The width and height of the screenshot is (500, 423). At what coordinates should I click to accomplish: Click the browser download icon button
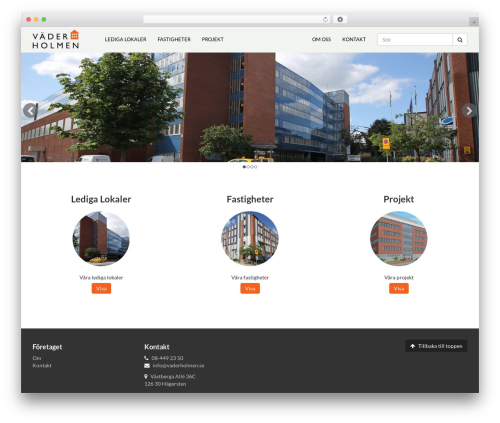[x=340, y=19]
